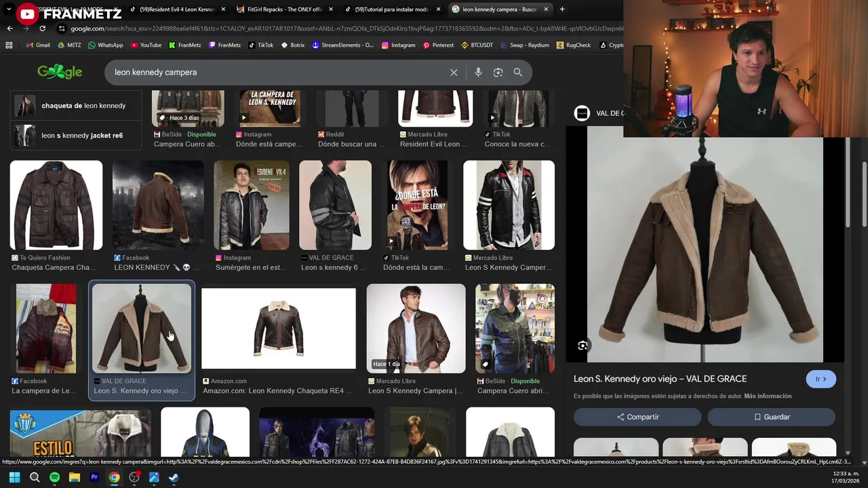
Task: Click the Compartir button
Action: pos(637,417)
